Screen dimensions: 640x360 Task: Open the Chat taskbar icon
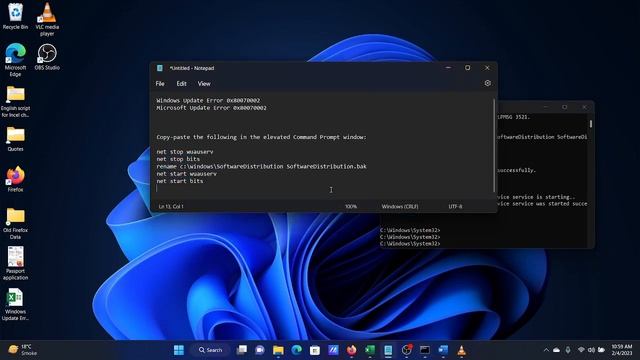pos(260,350)
